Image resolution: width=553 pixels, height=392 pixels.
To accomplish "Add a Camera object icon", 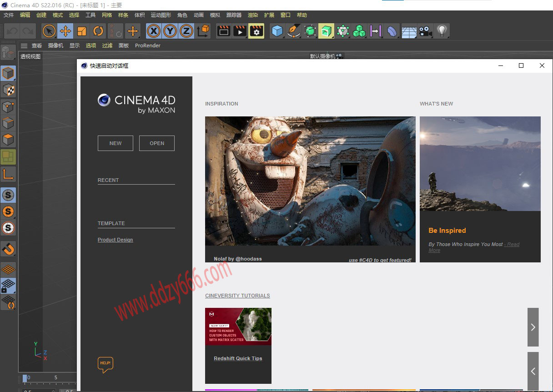I will [x=425, y=31].
